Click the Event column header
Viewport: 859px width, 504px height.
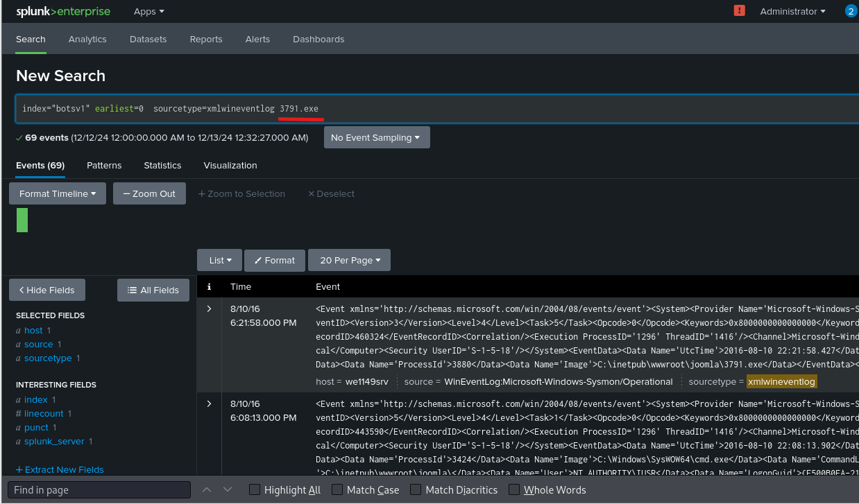coord(328,286)
